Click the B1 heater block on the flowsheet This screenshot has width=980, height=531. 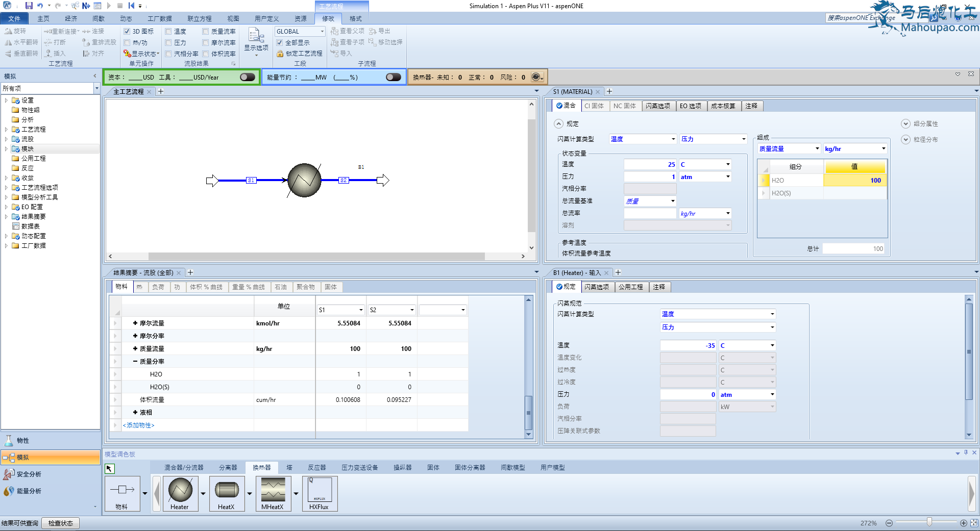pos(304,180)
